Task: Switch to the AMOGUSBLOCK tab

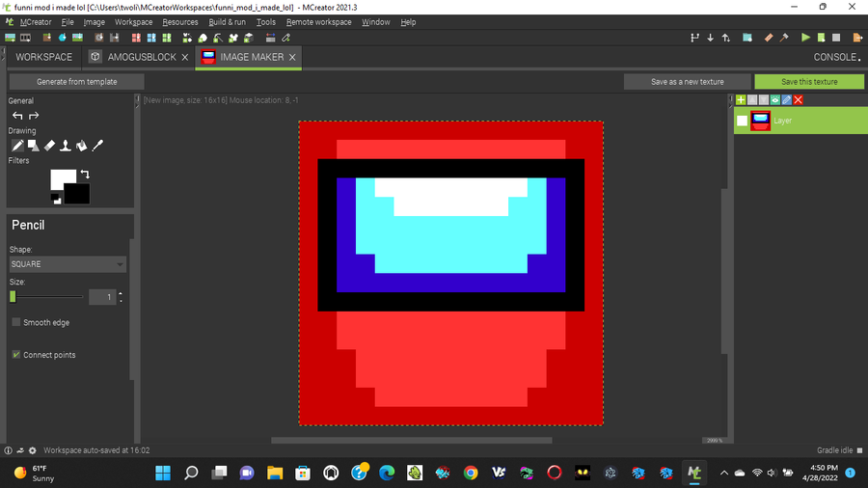Action: point(142,57)
